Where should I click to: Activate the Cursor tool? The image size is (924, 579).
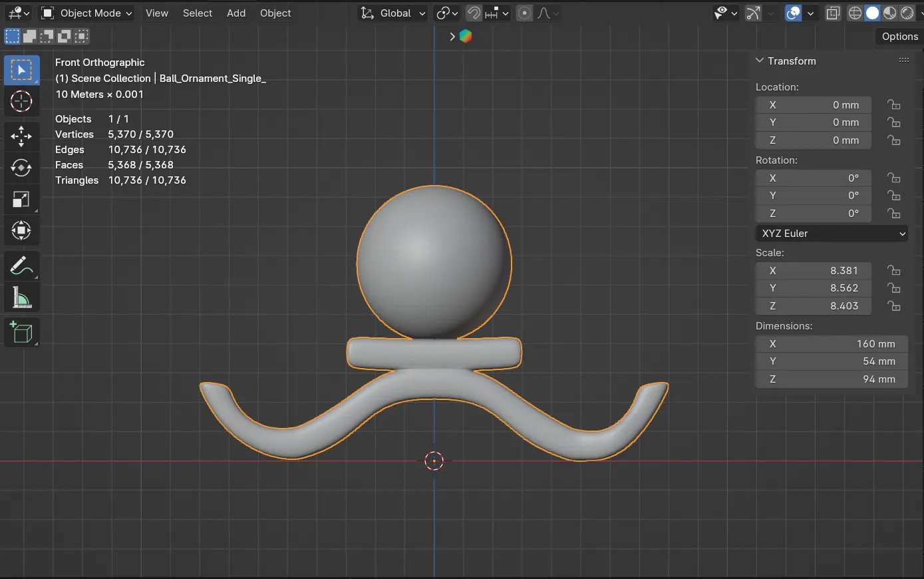point(22,101)
